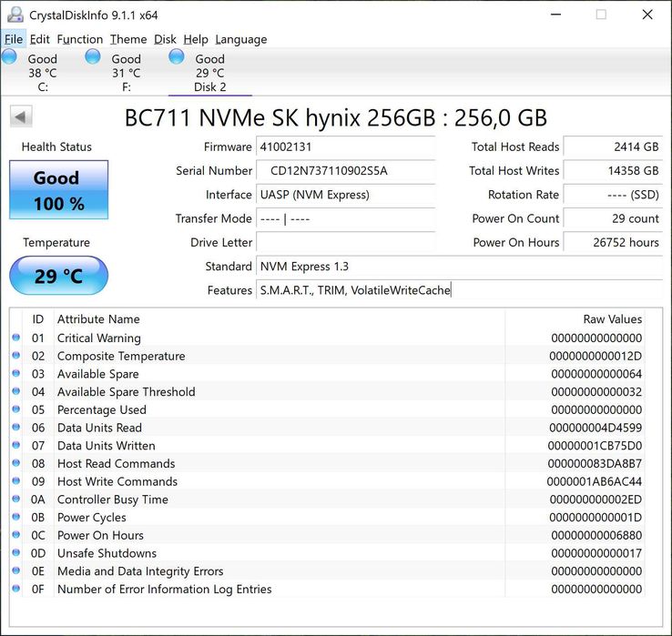Click the Good 100 % health status button
This screenshot has width=672, height=636.
click(x=58, y=190)
